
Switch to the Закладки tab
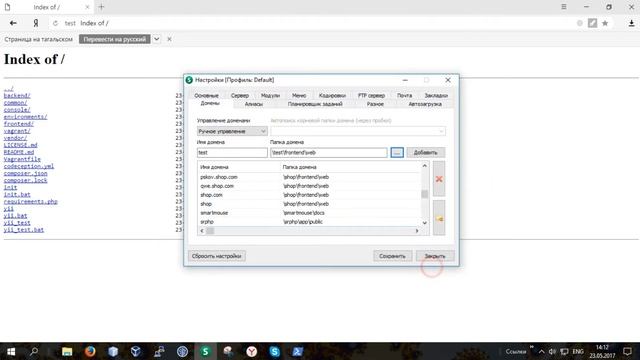point(436,96)
